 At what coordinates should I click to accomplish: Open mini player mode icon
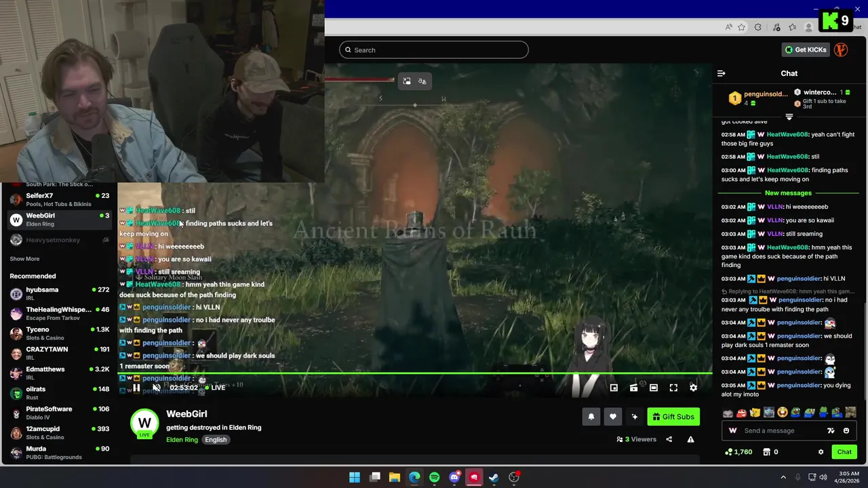click(x=614, y=388)
